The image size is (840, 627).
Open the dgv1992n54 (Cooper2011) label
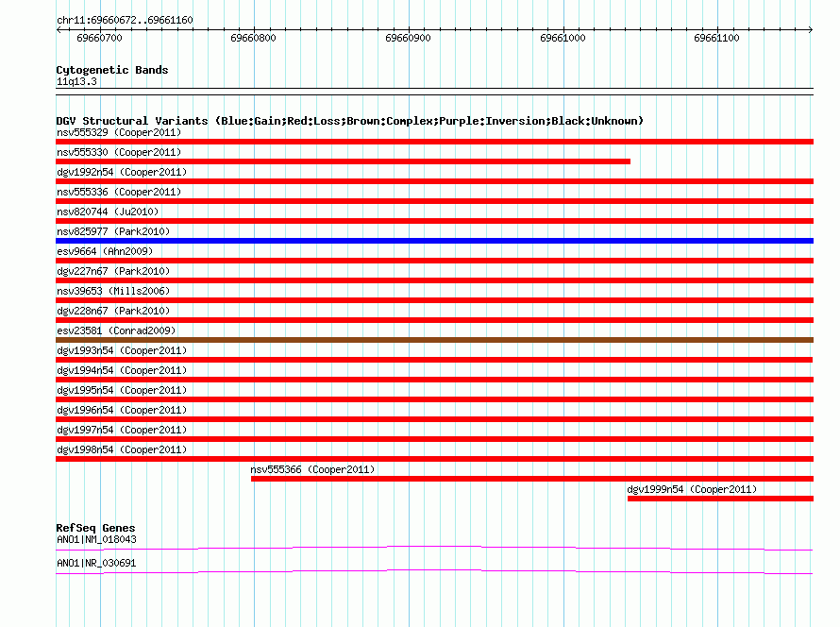[122, 172]
